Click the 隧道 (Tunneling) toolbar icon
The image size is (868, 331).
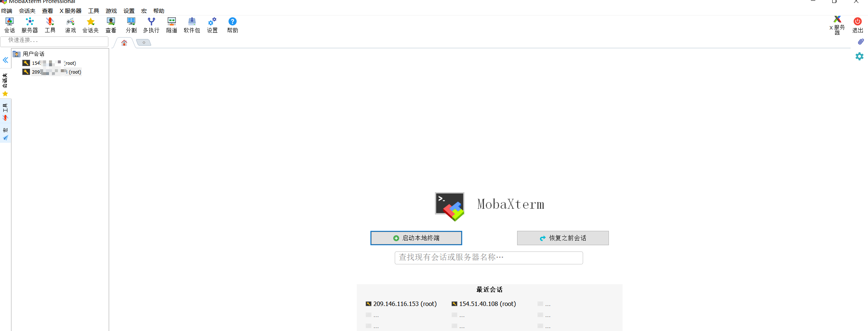coord(171,25)
